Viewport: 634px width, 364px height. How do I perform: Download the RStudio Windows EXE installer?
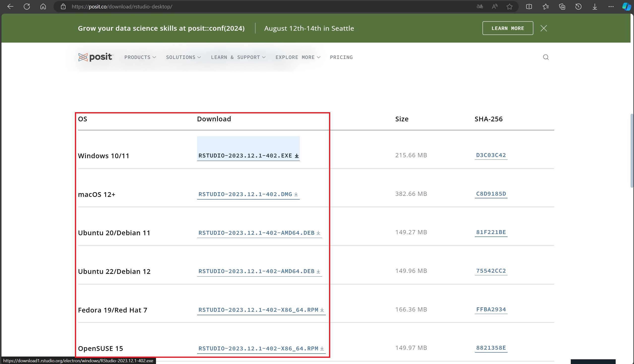(248, 156)
